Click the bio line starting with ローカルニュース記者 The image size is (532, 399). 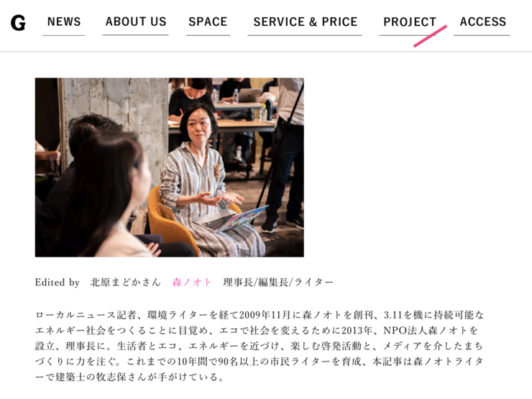[x=260, y=315]
